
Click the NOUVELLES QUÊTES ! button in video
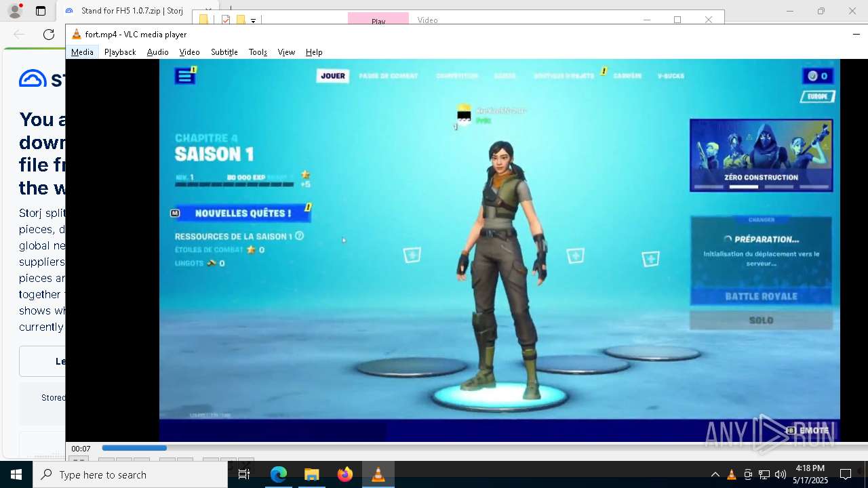(242, 213)
